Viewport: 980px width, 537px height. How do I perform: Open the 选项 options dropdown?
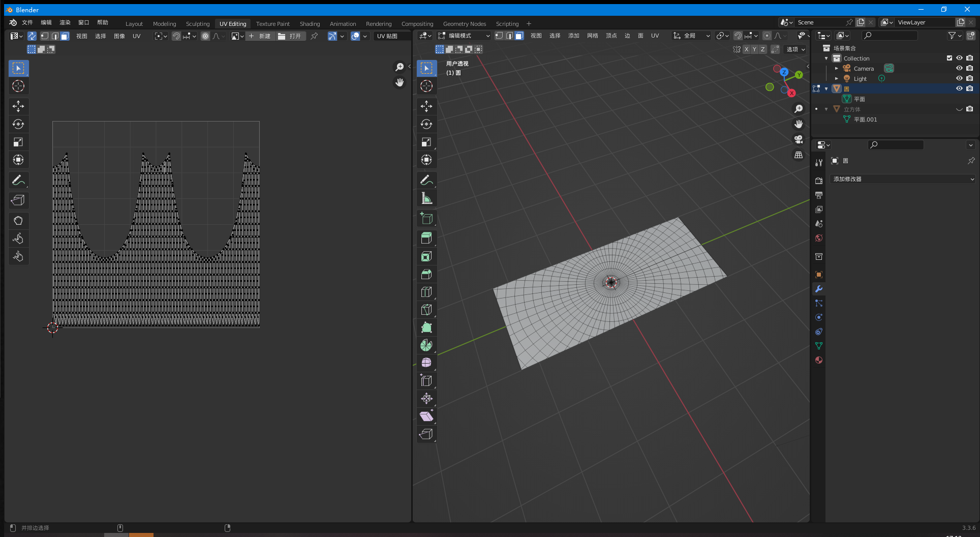click(x=795, y=49)
